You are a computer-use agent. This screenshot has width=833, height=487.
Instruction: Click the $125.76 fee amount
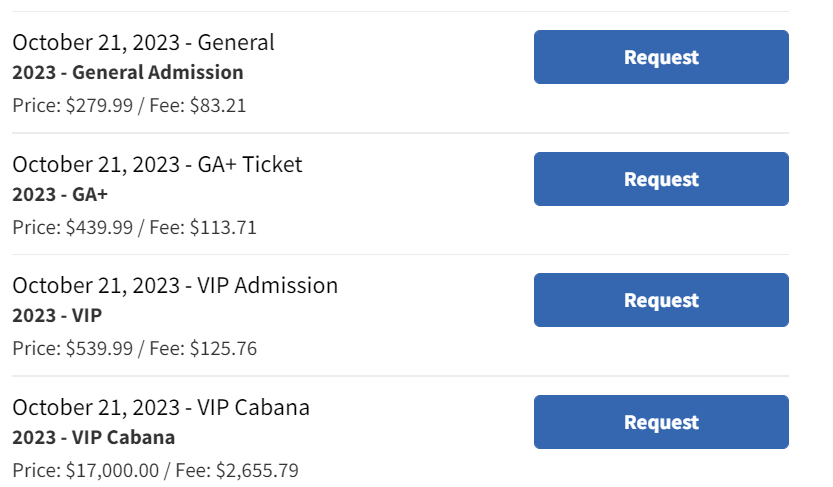click(223, 348)
